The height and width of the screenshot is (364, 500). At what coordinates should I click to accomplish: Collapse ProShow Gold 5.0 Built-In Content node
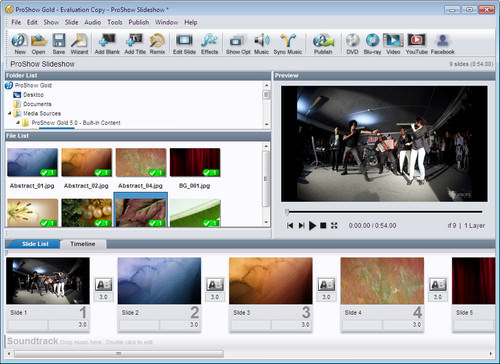tap(18, 123)
